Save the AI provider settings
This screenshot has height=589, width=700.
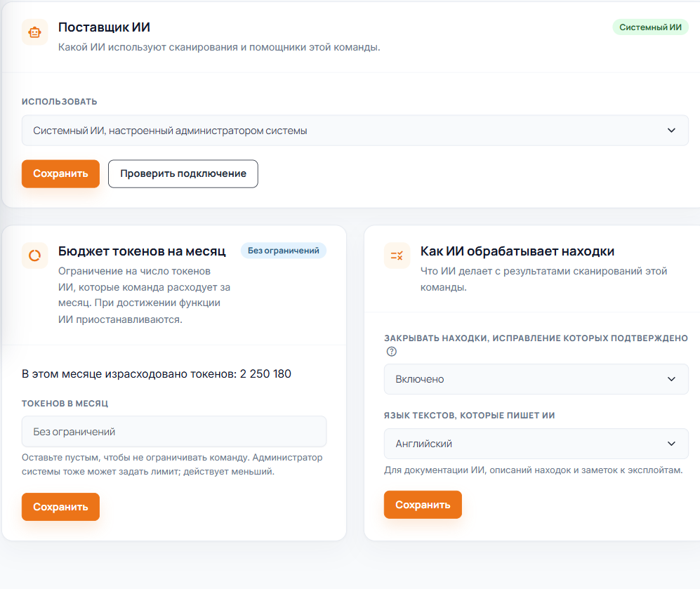pyautogui.click(x=60, y=173)
